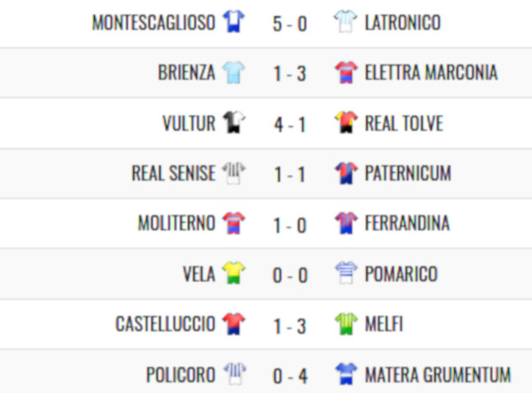Image resolution: width=532 pixels, height=393 pixels.
Task: Select the Ferrandina team name
Action: point(407,223)
